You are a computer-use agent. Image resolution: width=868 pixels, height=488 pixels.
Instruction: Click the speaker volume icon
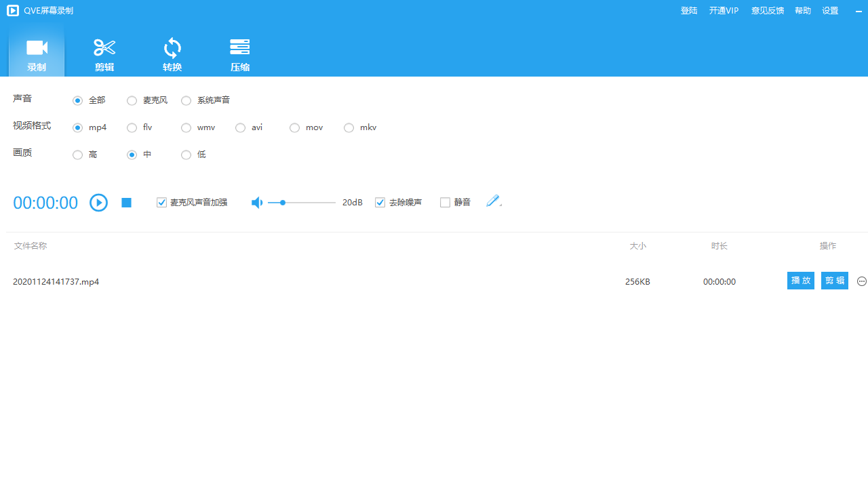point(257,203)
